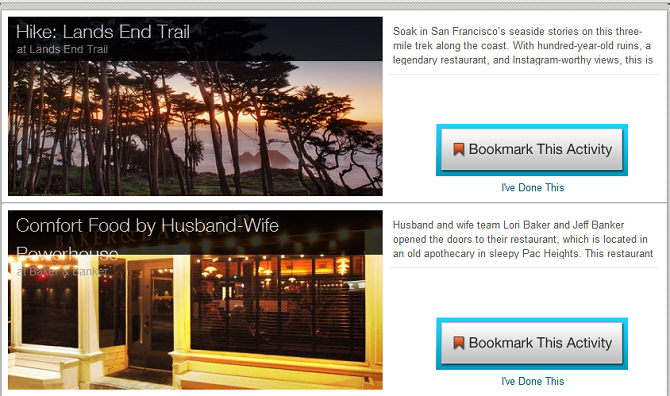Click the dark banner beside the Lands End title
The image size is (670, 396).
(286, 39)
